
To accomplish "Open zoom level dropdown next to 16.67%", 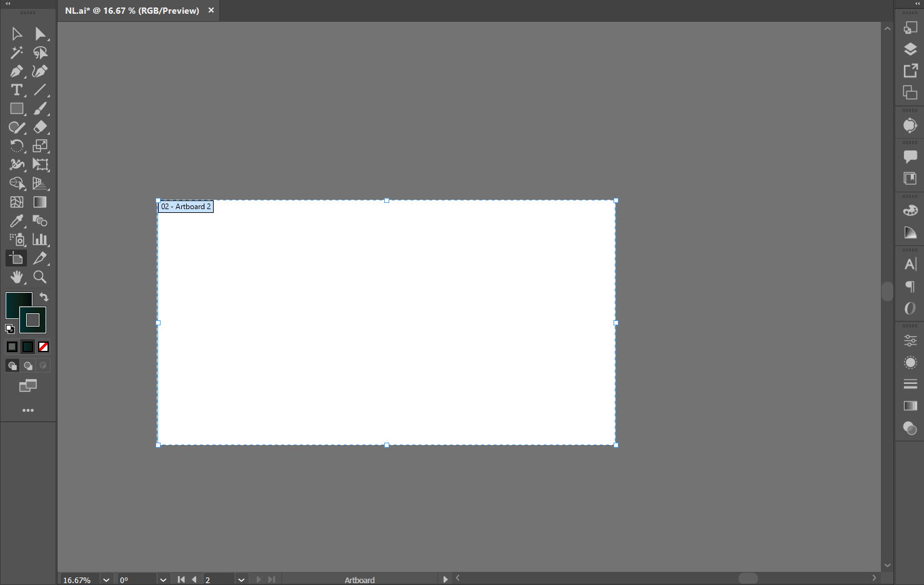I will click(106, 580).
